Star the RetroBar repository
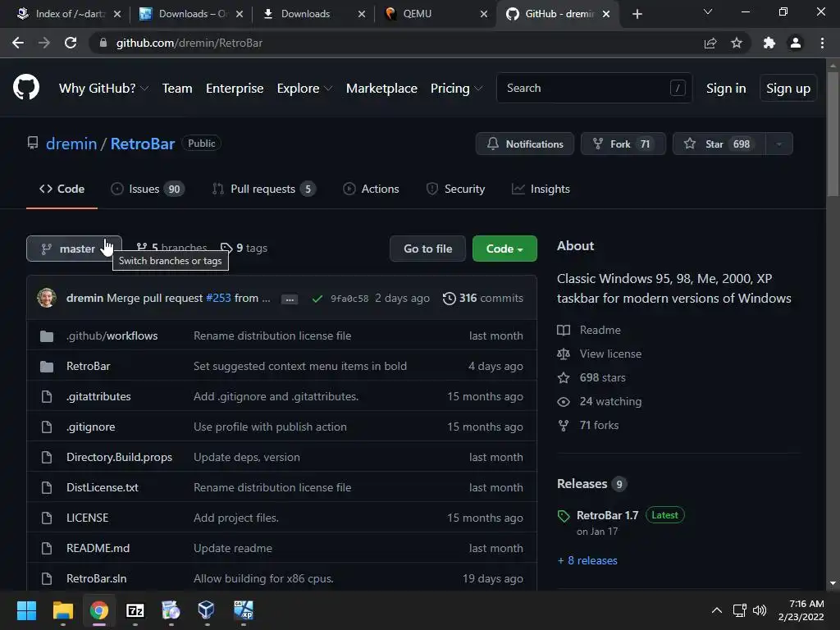840x630 pixels. coord(719,144)
